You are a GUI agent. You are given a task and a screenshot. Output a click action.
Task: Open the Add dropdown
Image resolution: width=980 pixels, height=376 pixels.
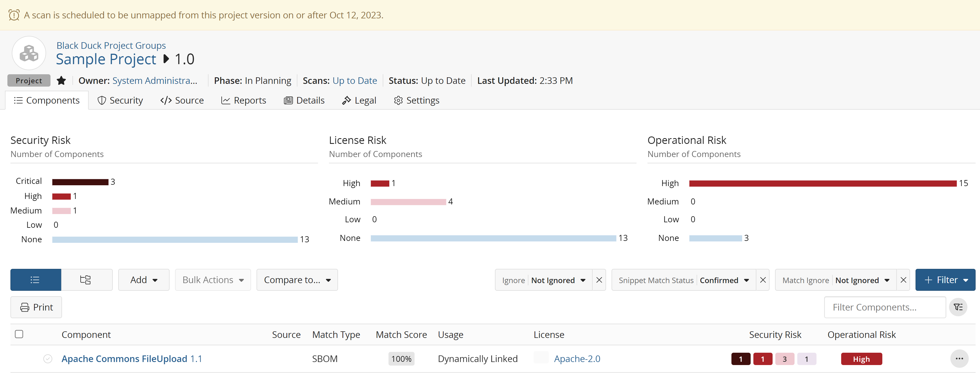[x=144, y=280]
